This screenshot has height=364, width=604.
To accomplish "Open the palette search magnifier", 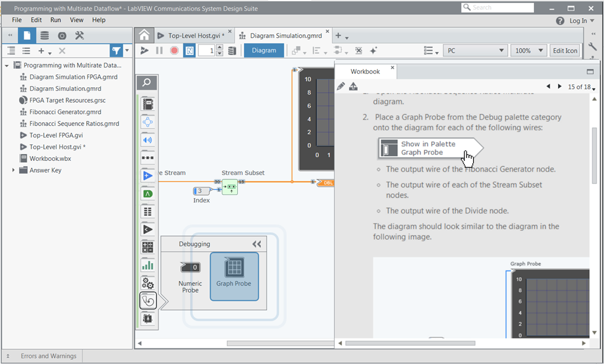I will coord(147,82).
